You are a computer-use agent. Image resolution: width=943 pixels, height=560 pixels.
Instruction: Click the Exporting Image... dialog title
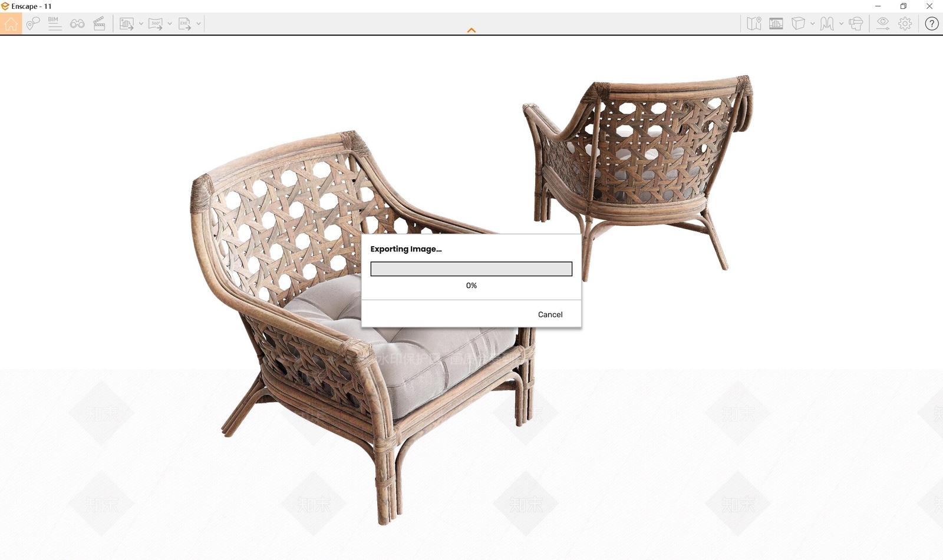(406, 249)
